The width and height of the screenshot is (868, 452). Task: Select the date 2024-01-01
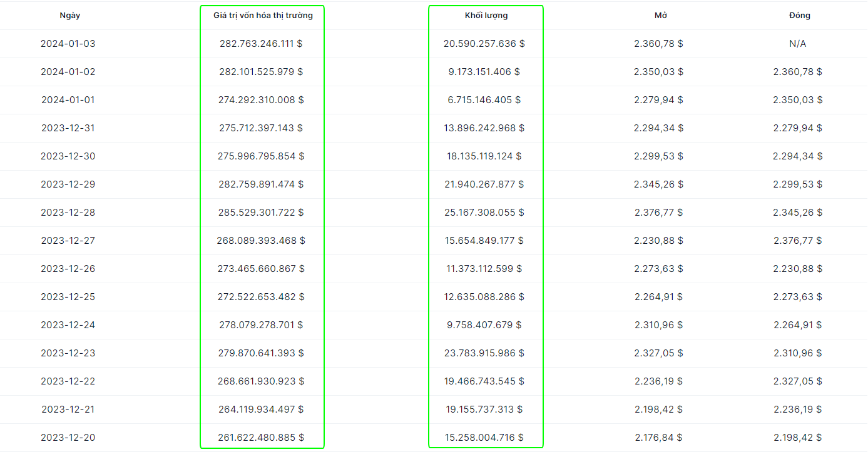[x=68, y=100]
